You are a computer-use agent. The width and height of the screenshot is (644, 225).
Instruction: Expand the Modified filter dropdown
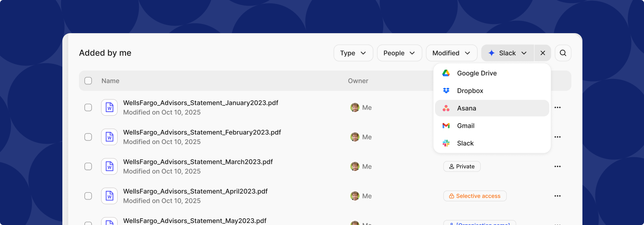click(x=451, y=53)
